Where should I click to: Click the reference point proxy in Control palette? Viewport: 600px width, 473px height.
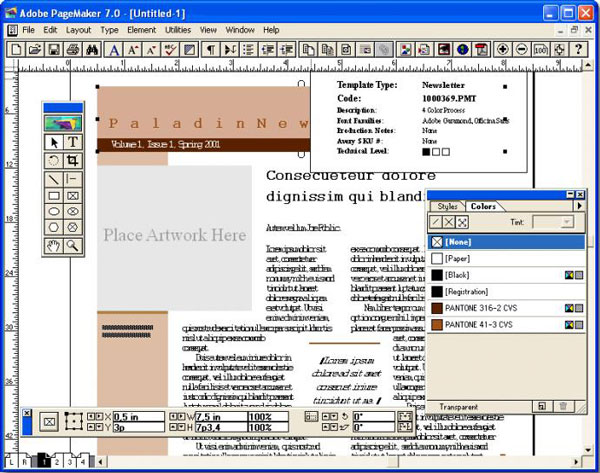point(73,421)
